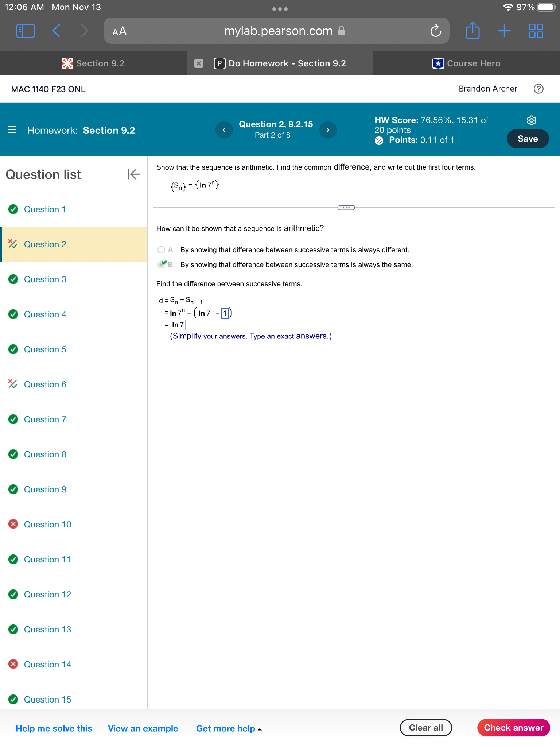Click the Points partial credit icon
Viewport: 560px width, 747px height.
pyautogui.click(x=379, y=140)
